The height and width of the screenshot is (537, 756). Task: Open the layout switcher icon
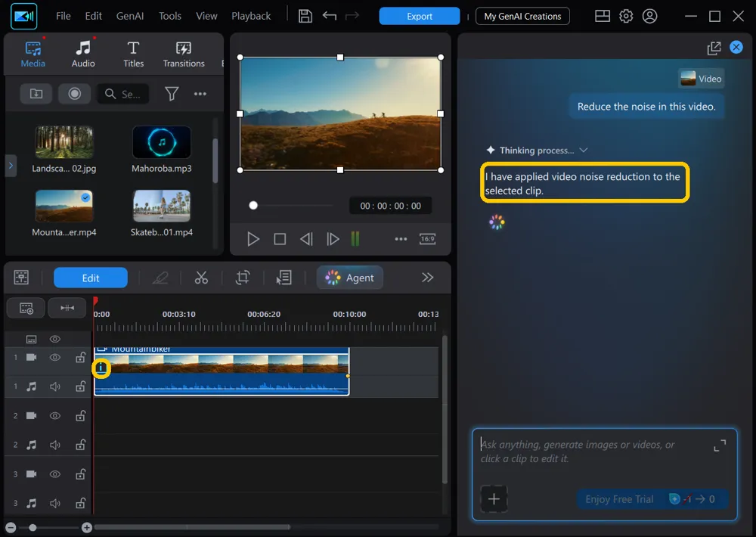(603, 16)
